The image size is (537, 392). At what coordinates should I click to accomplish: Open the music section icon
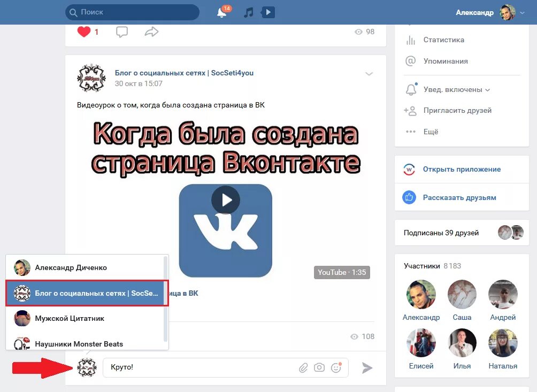click(x=248, y=12)
